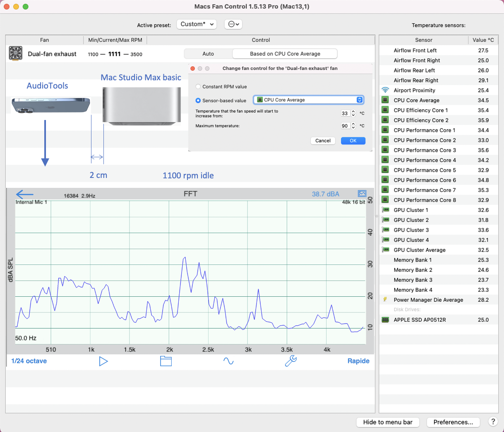Screen dimensions: 504x432
Task: Click the Airport Proximity Wi-Fi icon
Action: (x=385, y=90)
